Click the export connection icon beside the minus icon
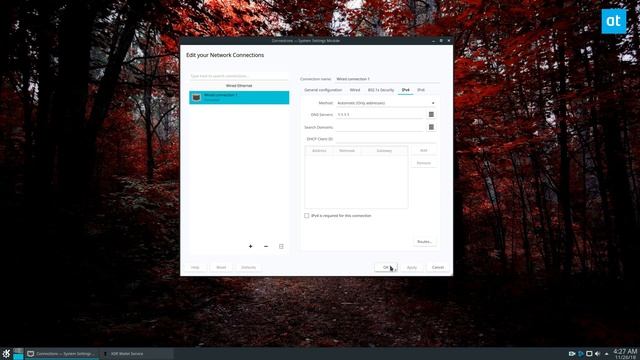 281,246
